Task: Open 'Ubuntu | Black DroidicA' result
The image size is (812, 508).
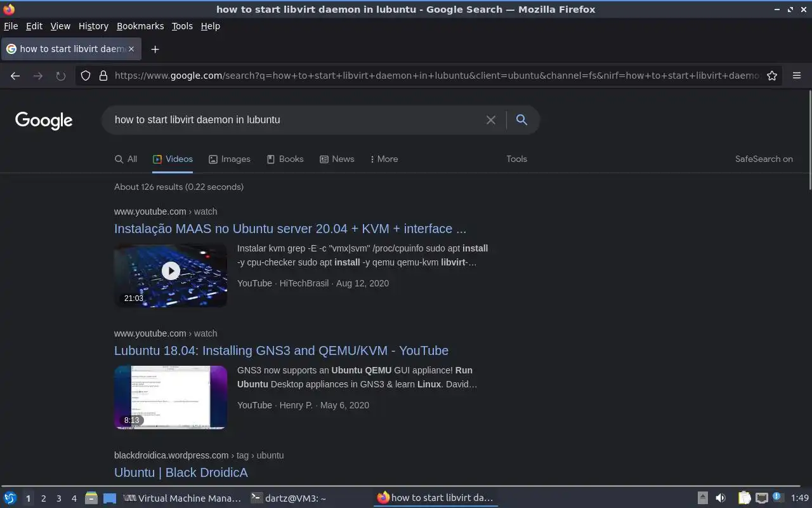Action: pyautogui.click(x=181, y=472)
